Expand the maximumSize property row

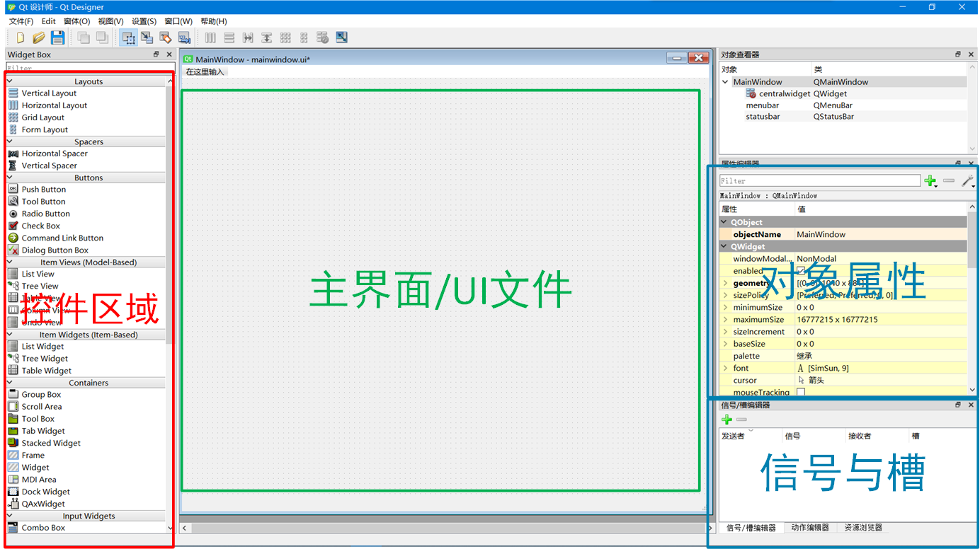tap(725, 319)
